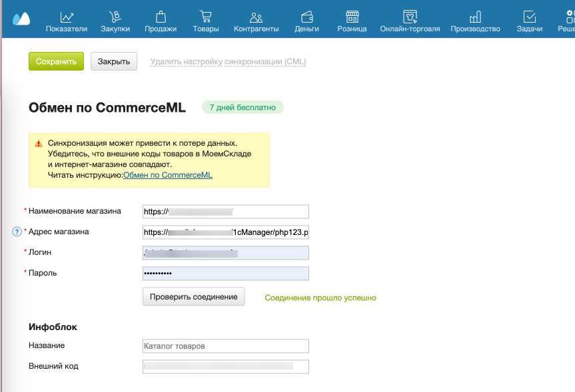Viewport: 575px width, 392px height.
Task: Select the Деньги menu label
Action: (307, 29)
